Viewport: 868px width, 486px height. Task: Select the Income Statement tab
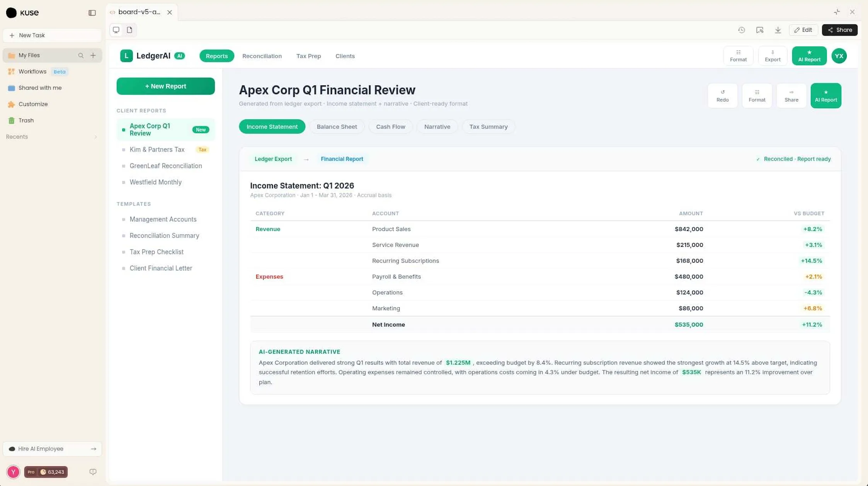[x=272, y=127]
